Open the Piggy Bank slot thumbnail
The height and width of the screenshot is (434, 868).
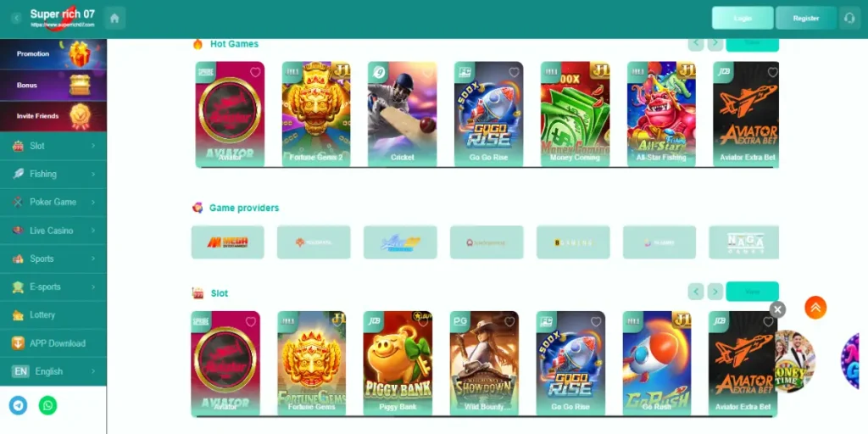(398, 364)
